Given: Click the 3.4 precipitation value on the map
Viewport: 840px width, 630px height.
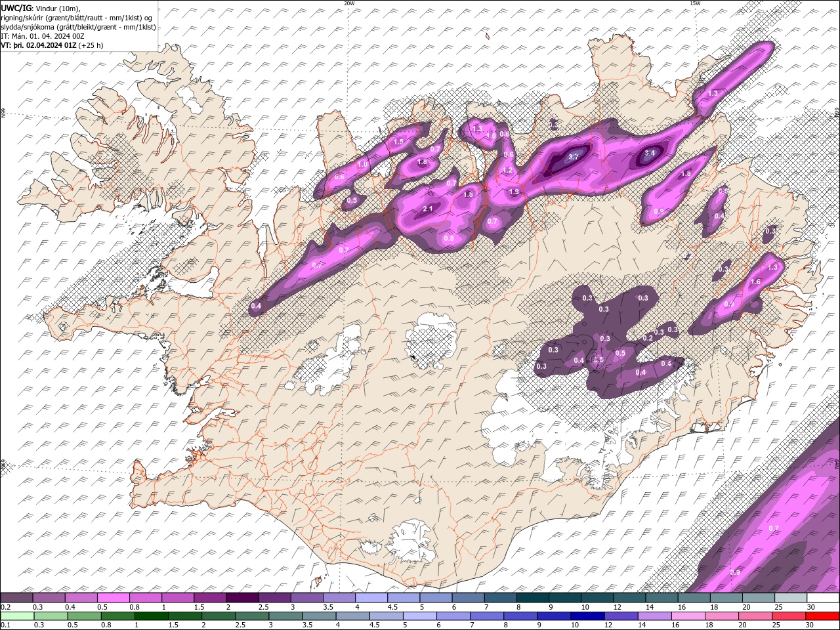Looking at the screenshot, I should (x=650, y=154).
